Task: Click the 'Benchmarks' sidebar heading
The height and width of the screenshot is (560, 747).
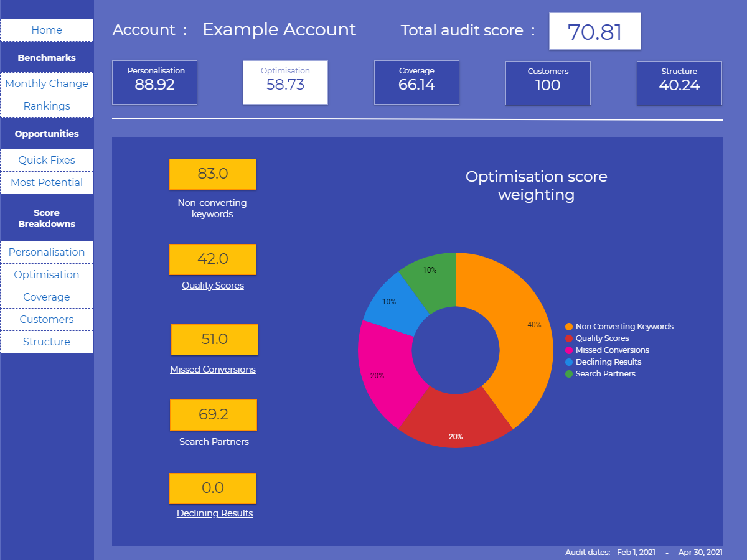Action: [47, 58]
